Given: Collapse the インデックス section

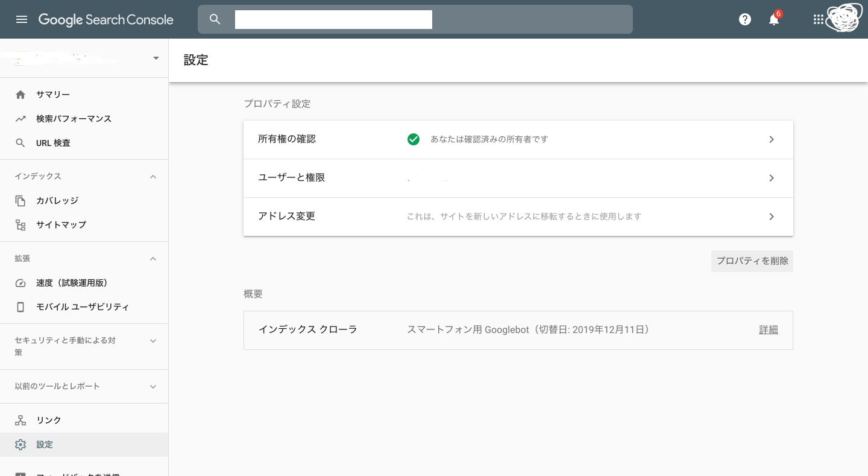Looking at the screenshot, I should pyautogui.click(x=153, y=177).
